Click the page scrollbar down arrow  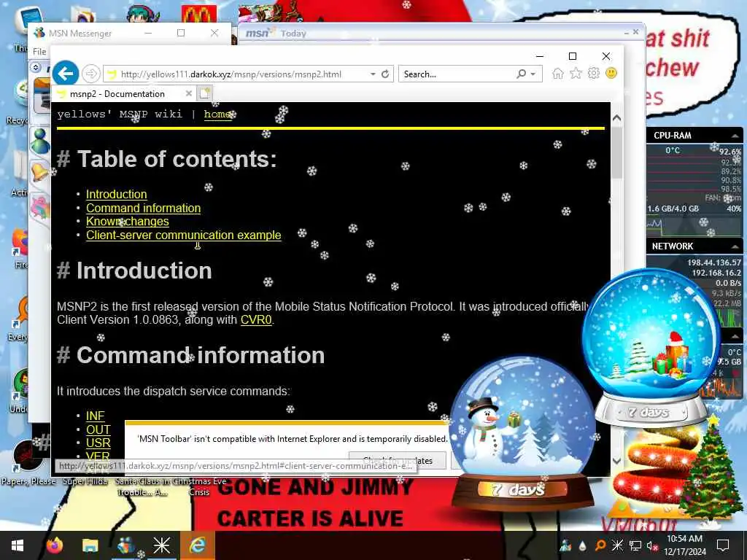pos(616,461)
